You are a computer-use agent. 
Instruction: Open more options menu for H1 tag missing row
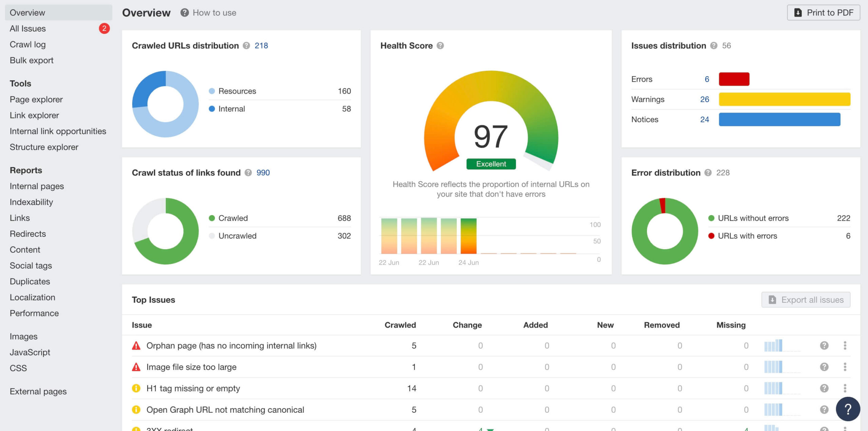coord(845,388)
